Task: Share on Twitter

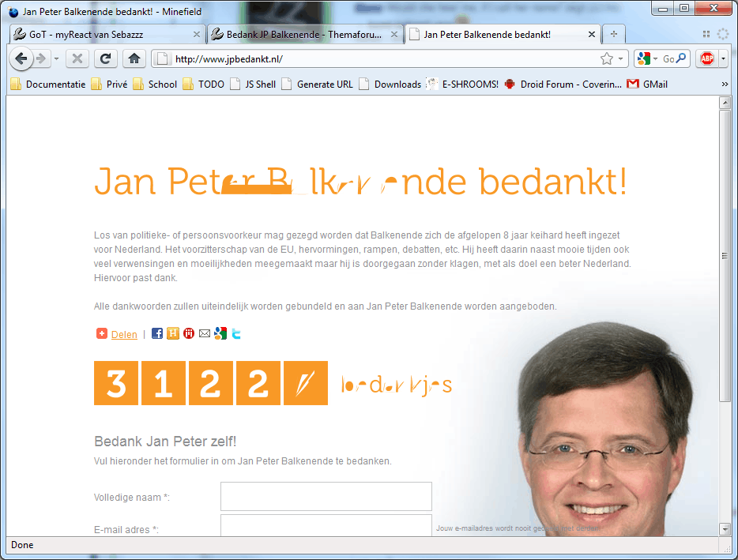Action: 236,333
